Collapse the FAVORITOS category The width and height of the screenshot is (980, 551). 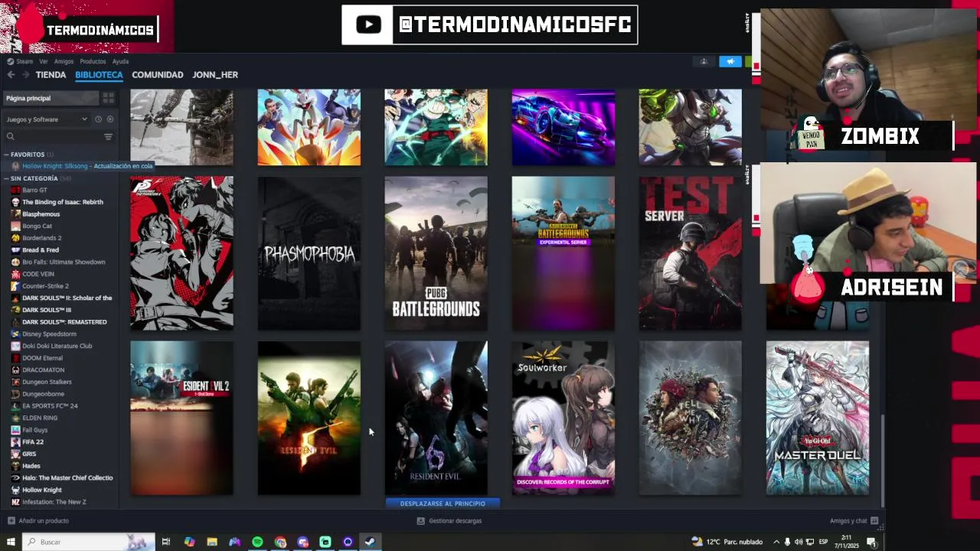(x=6, y=155)
